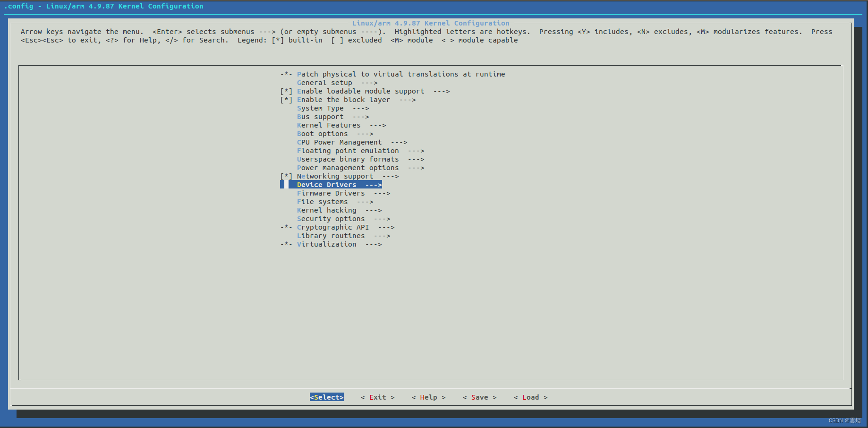Load a saved configuration file
Viewport: 868px width, 428px height.
click(x=530, y=397)
